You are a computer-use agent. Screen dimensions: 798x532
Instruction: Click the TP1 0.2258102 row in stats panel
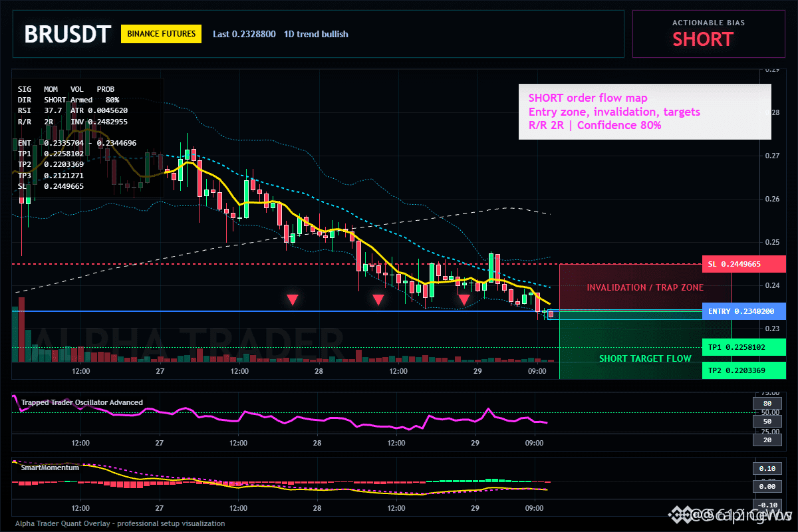click(x=51, y=154)
